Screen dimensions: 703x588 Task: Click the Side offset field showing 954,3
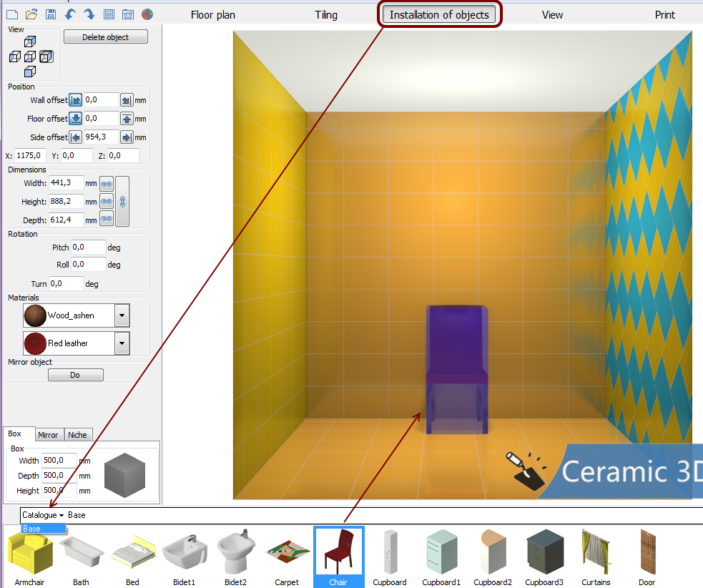click(x=102, y=137)
